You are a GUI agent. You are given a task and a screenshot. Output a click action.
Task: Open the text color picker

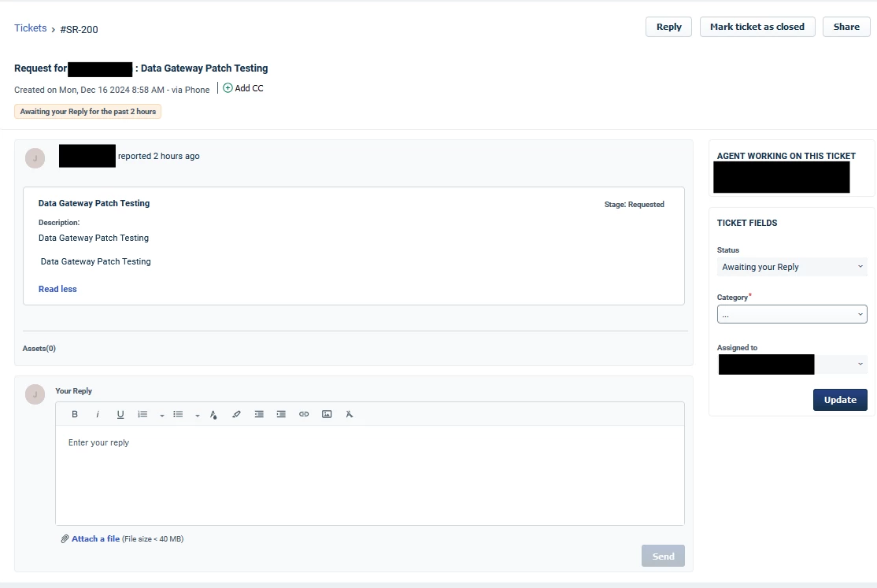(213, 415)
